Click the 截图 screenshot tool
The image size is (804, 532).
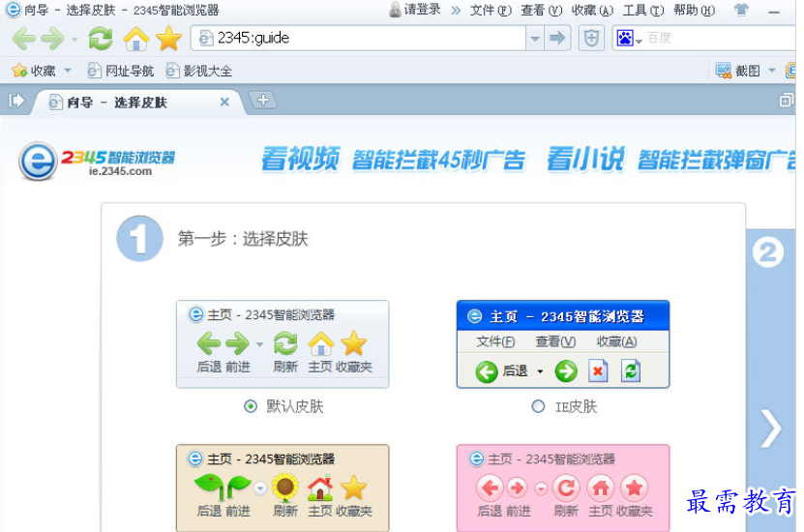point(737,71)
